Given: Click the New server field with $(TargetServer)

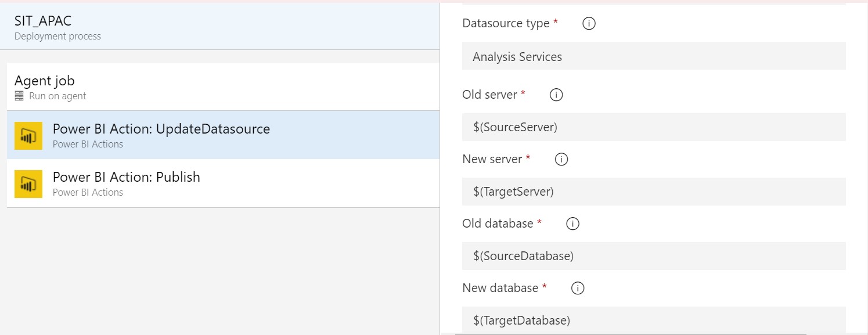Looking at the screenshot, I should (x=653, y=191).
